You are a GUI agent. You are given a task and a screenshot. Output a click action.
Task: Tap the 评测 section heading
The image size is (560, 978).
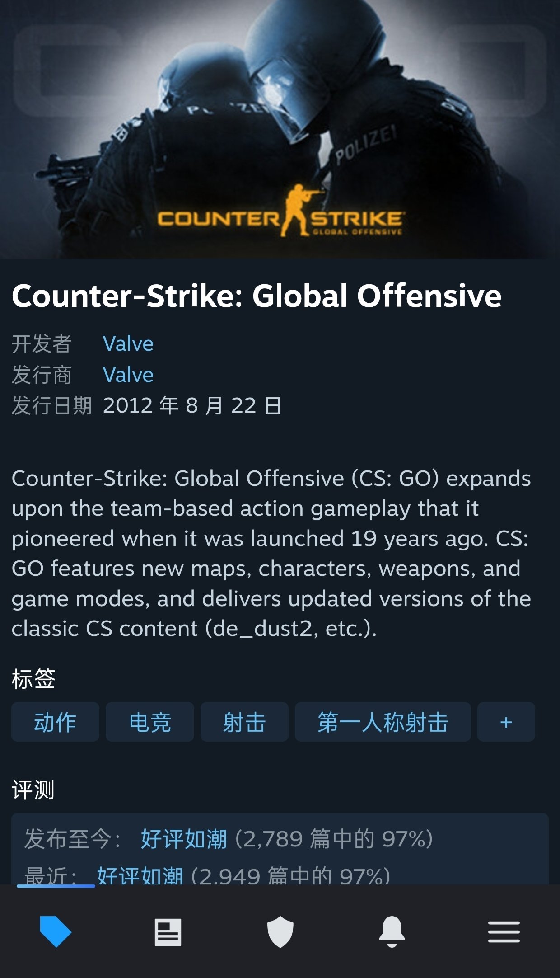[33, 790]
